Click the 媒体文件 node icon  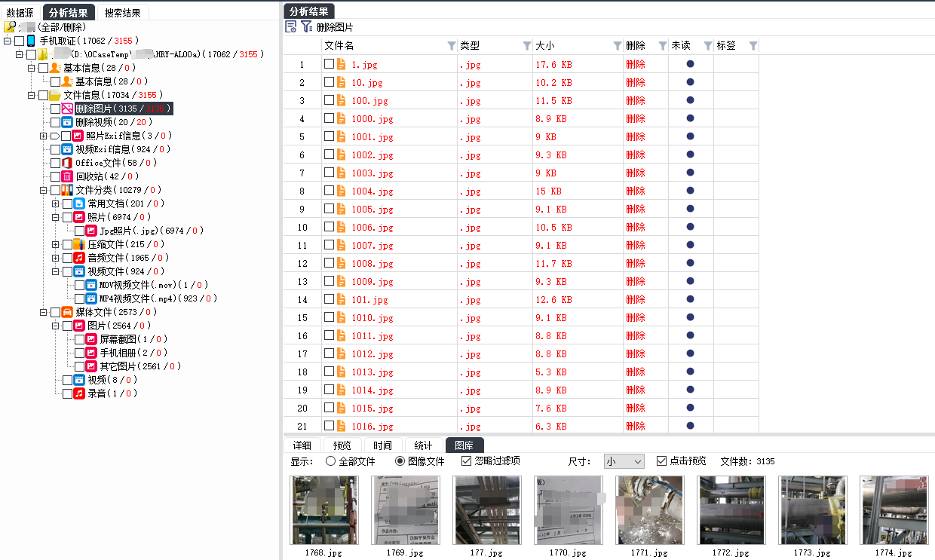click(x=67, y=312)
